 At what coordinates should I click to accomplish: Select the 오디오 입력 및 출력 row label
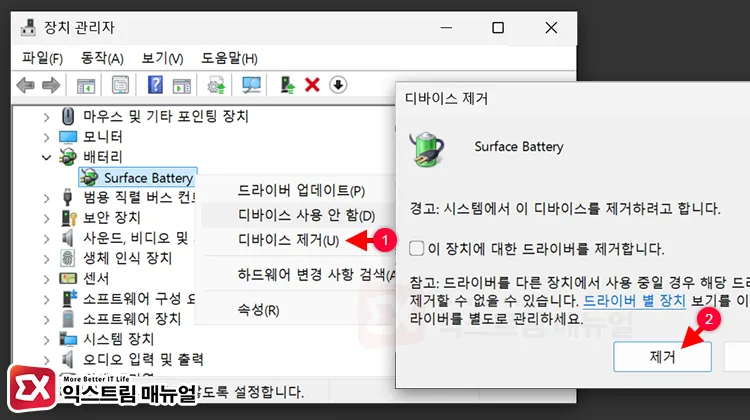(x=143, y=359)
